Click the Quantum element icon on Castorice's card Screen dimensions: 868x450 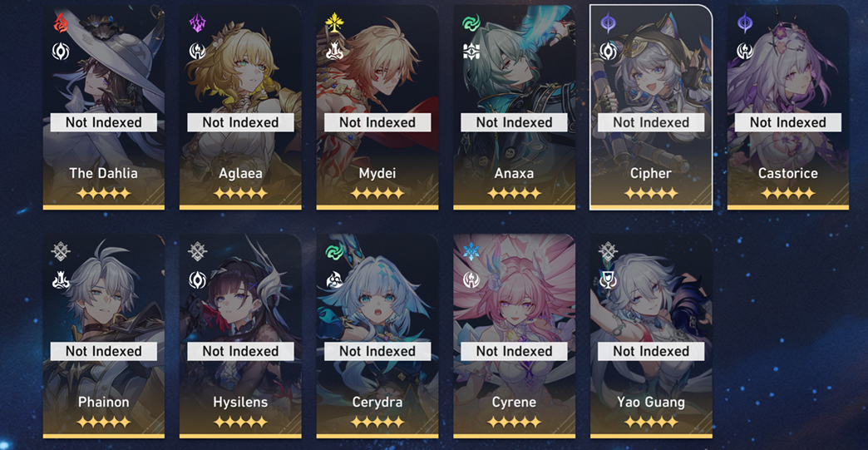pyautogui.click(x=745, y=23)
